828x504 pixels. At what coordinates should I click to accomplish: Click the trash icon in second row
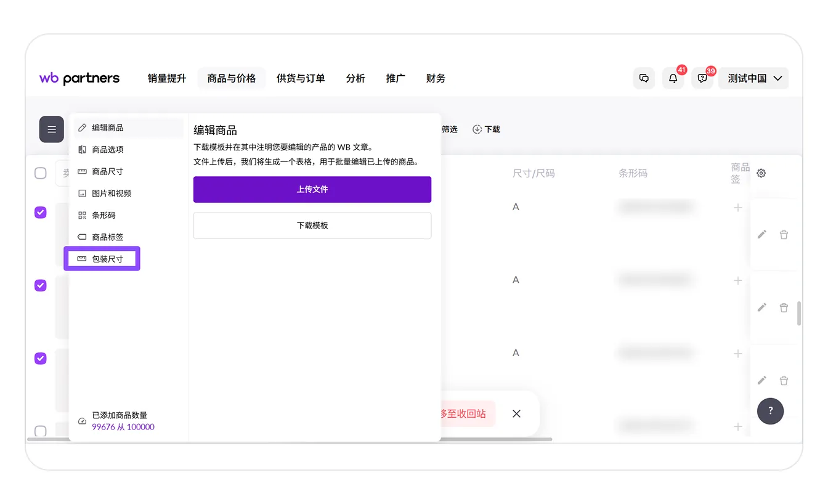coord(784,307)
